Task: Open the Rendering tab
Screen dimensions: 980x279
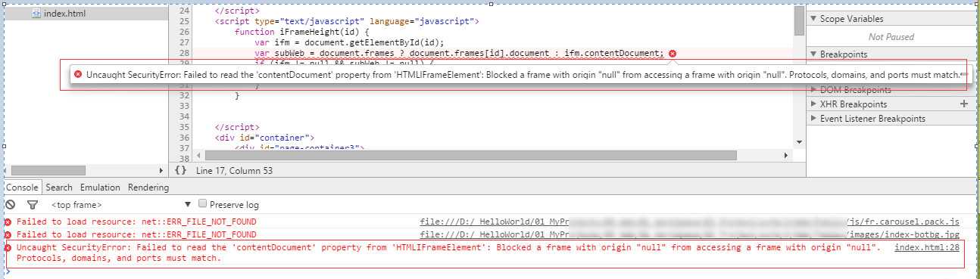Action: click(148, 188)
